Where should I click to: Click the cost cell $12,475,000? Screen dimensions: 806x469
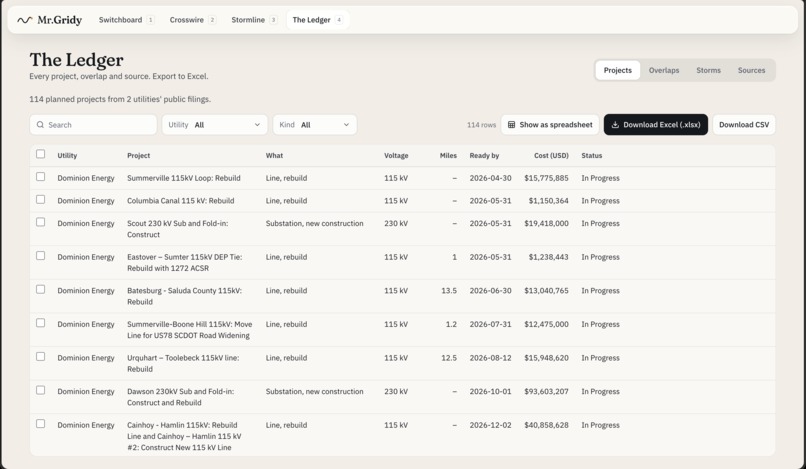coord(546,324)
